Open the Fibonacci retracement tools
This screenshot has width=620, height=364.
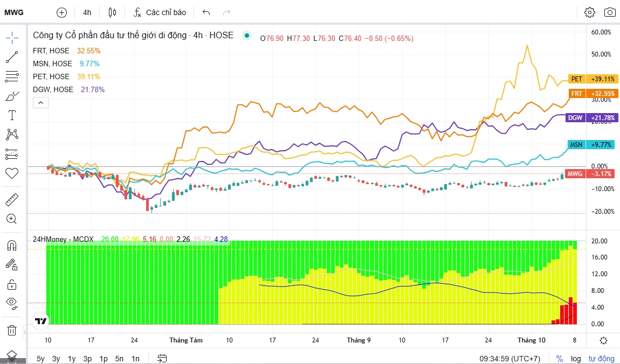click(12, 76)
